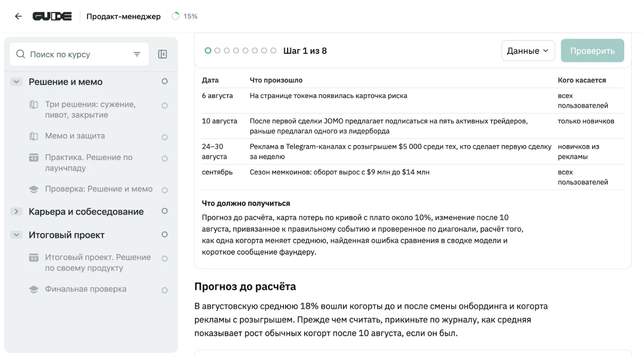
Task: Click book icon beside 'Три решения' lesson
Action: tap(33, 105)
